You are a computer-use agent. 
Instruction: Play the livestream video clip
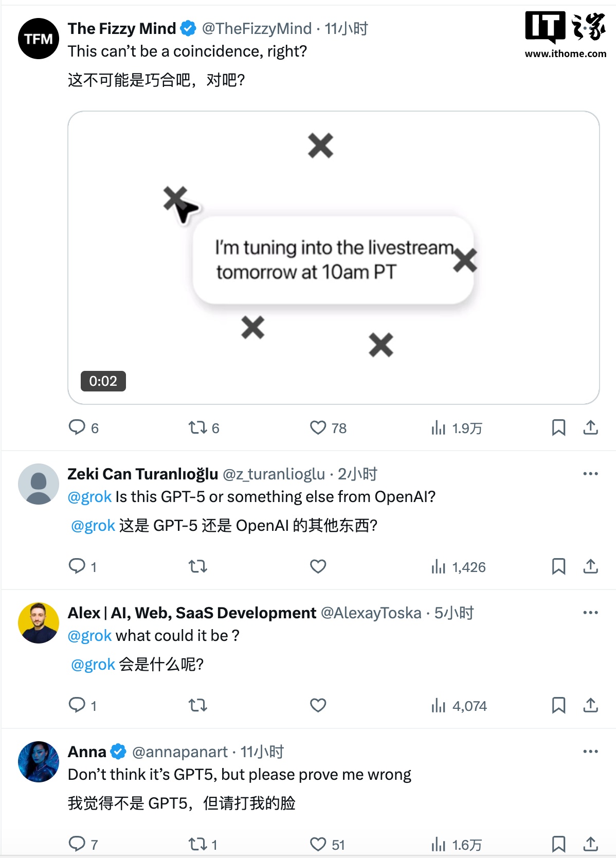coord(334,258)
